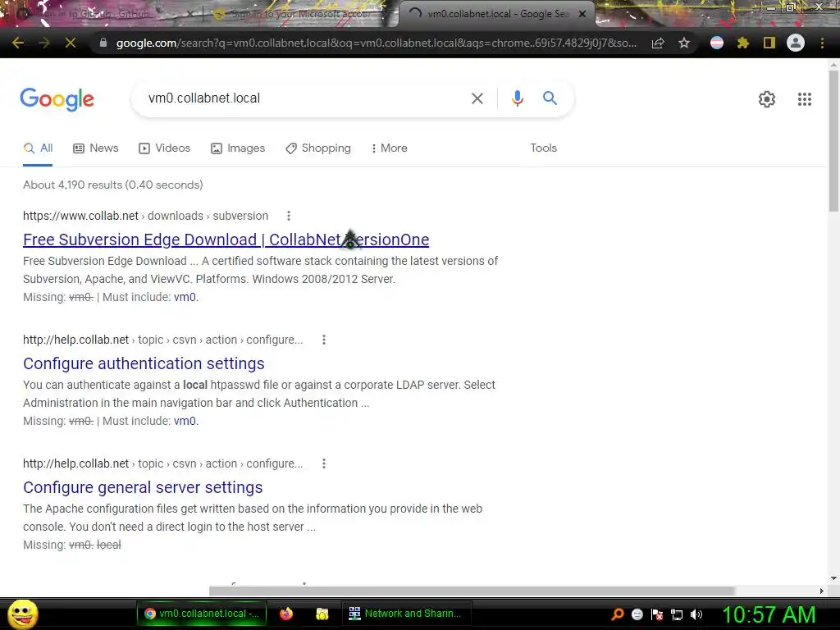Open the smiley face start button
840x630 pixels.
22,614
